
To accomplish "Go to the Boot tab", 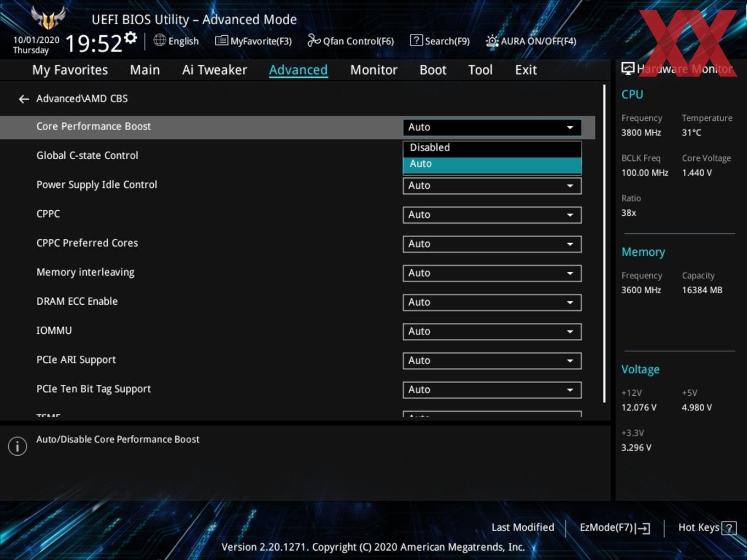I will pyautogui.click(x=433, y=70).
